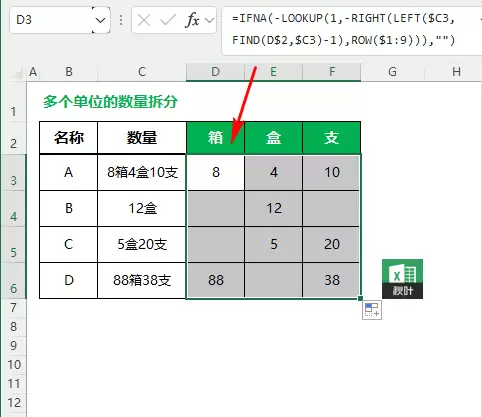
Task: Click the formula text in the formula bar
Action: [344, 29]
